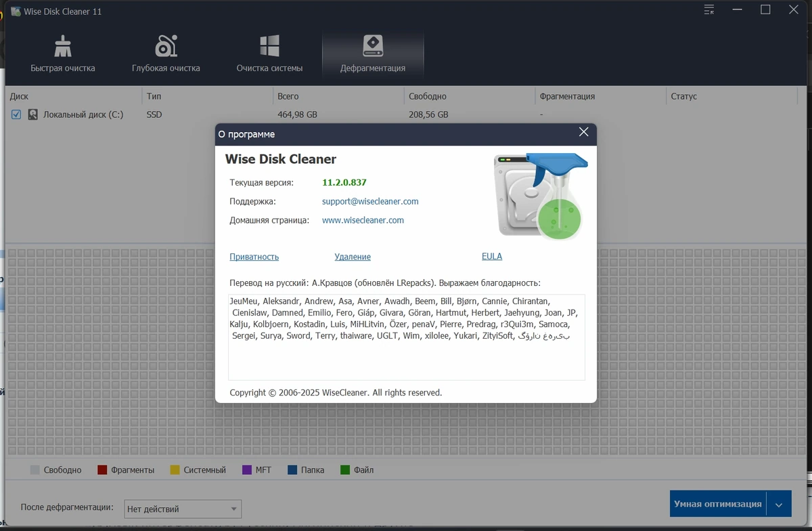Click the purple MFT legend swatch
The image size is (812, 531).
click(x=247, y=470)
